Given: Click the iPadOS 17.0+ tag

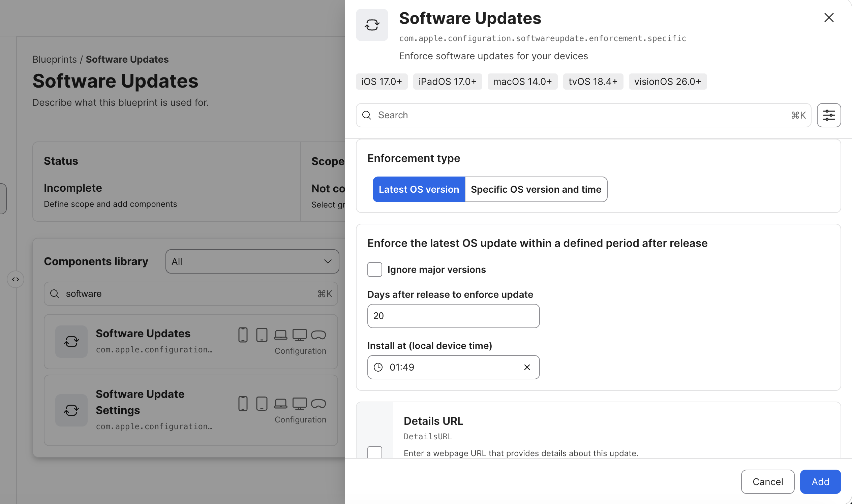Looking at the screenshot, I should 448,82.
